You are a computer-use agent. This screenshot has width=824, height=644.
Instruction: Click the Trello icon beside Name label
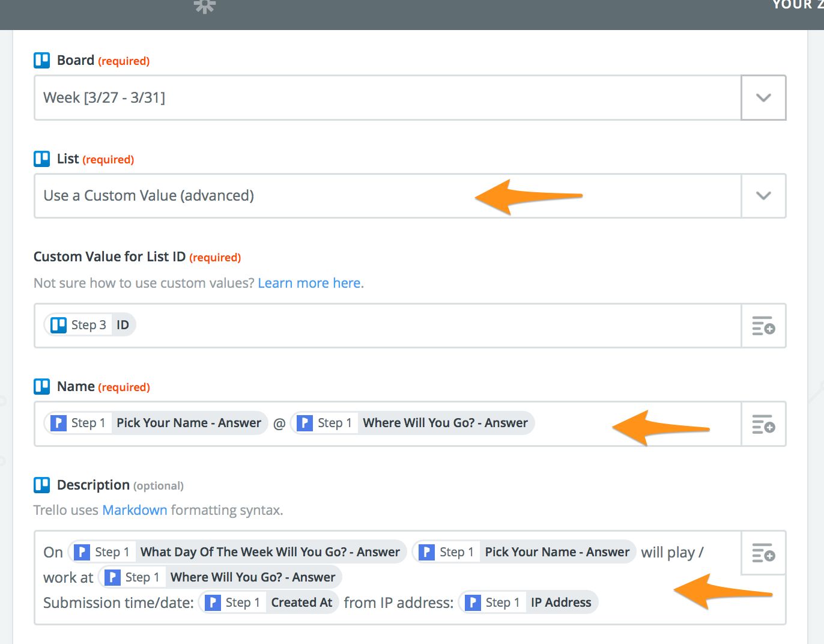pos(42,386)
